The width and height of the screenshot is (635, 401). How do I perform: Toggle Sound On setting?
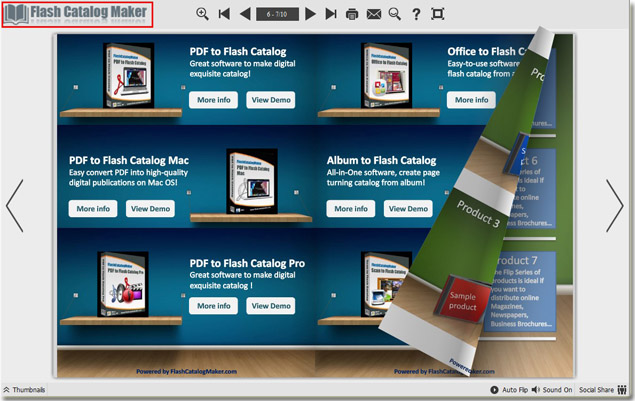coord(552,390)
